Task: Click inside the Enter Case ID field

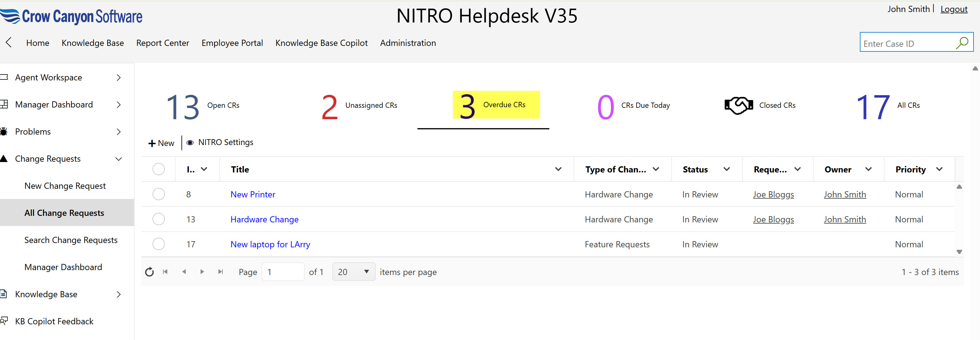Action: coord(905,43)
